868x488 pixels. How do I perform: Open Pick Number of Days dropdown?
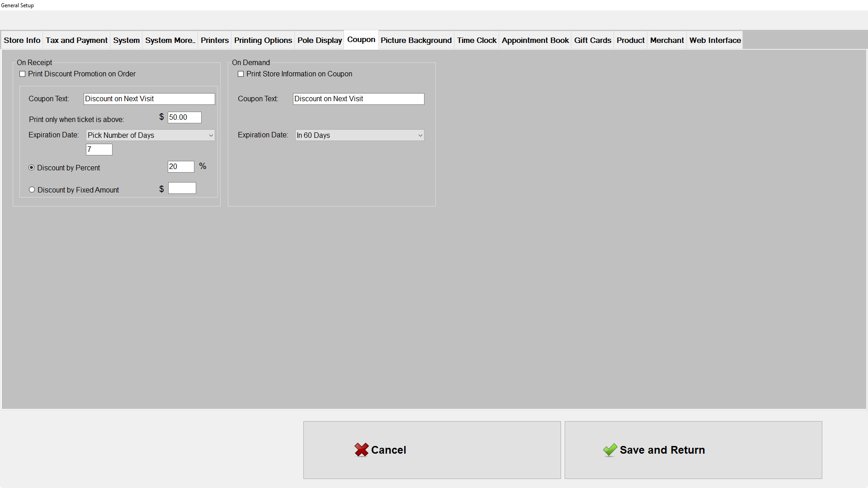click(150, 135)
